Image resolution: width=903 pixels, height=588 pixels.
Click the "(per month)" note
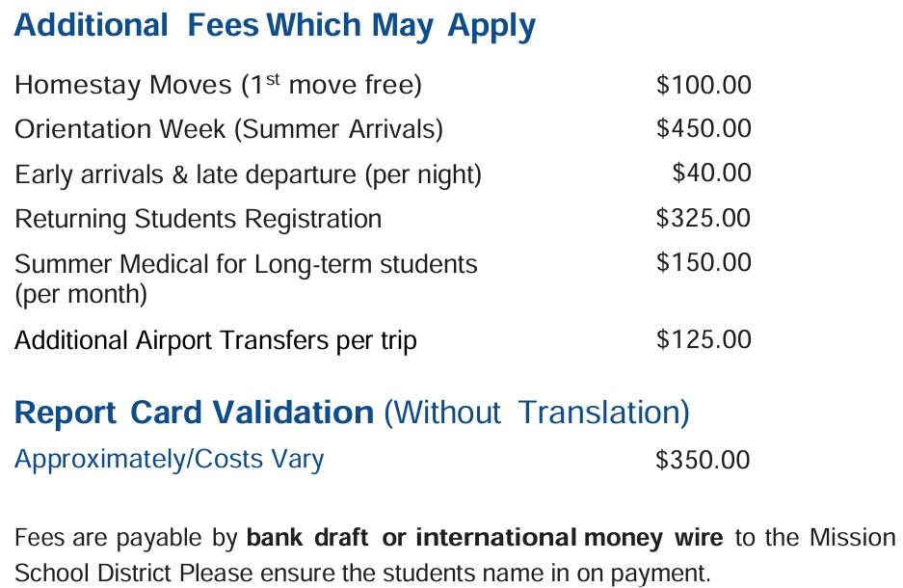click(81, 293)
